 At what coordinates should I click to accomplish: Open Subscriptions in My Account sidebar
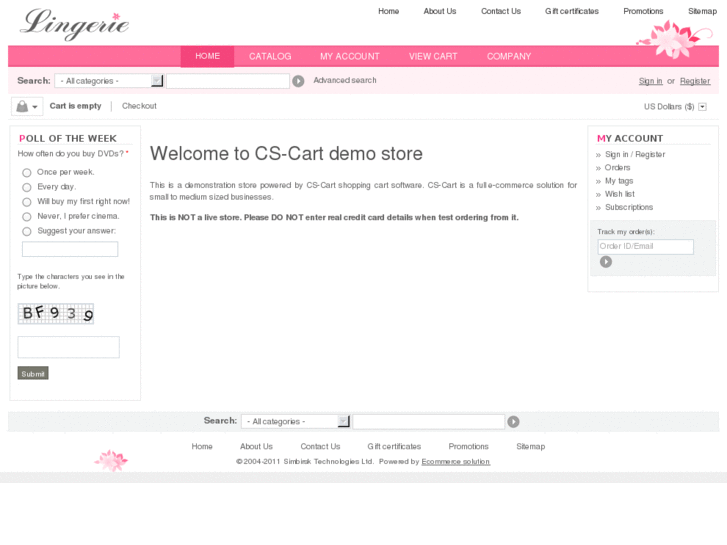click(629, 207)
